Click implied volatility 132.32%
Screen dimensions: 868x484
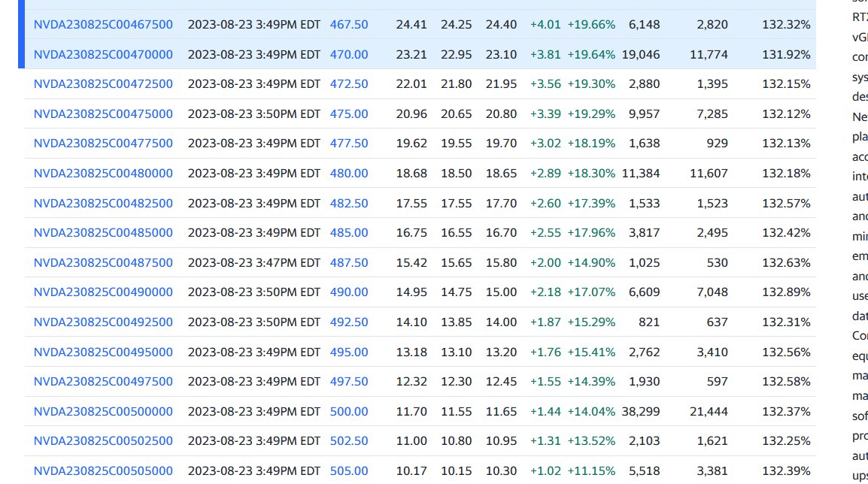(786, 24)
